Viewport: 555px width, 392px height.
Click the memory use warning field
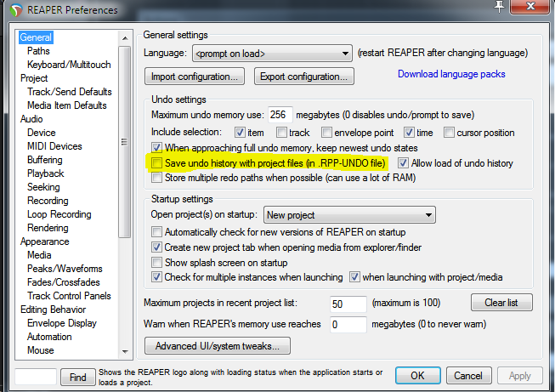coord(348,324)
